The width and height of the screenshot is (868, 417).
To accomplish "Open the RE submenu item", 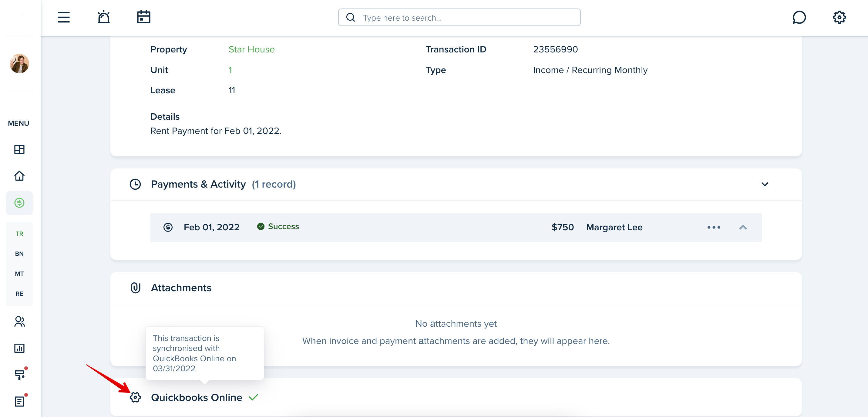I will tap(19, 294).
